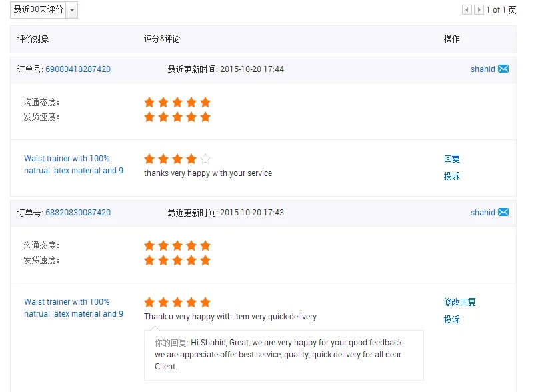Click next page arrow icon

[479, 10]
